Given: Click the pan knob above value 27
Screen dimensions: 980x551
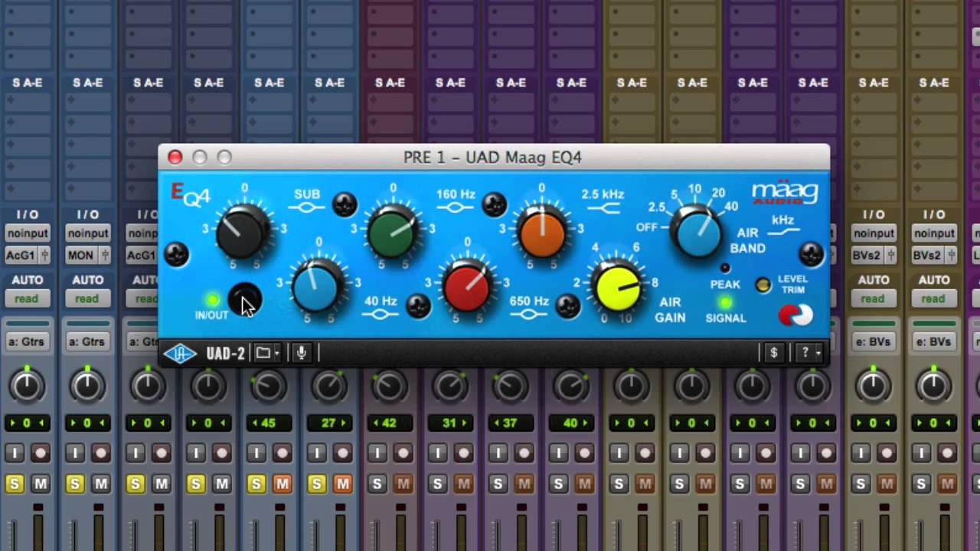Looking at the screenshot, I should [x=328, y=387].
